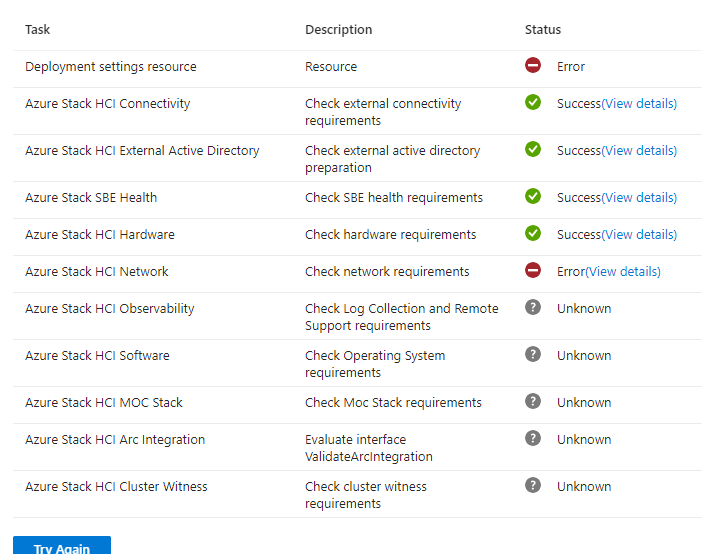Click the red error icon for HCI Network

tap(533, 270)
